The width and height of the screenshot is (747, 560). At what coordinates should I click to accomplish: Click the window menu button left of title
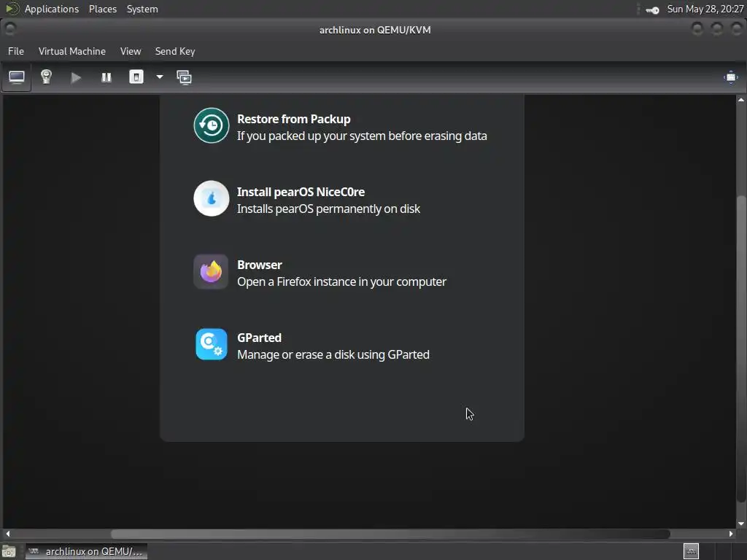click(10, 29)
